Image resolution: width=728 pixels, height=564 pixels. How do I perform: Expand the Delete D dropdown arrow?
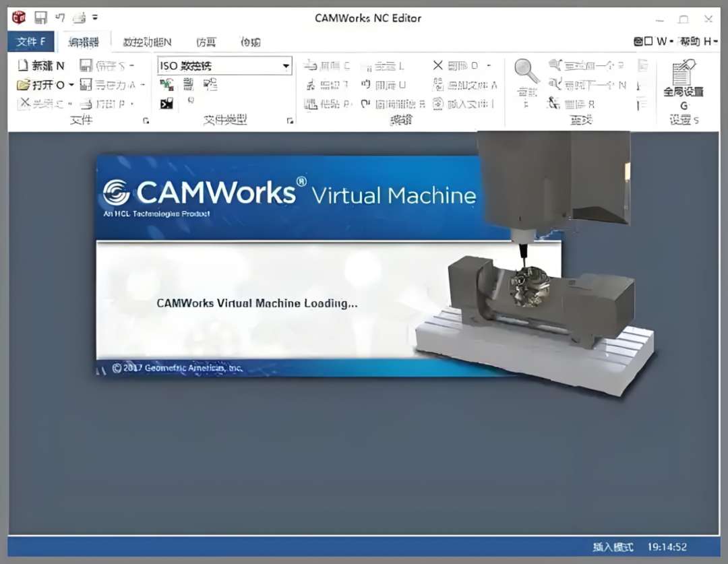(489, 65)
